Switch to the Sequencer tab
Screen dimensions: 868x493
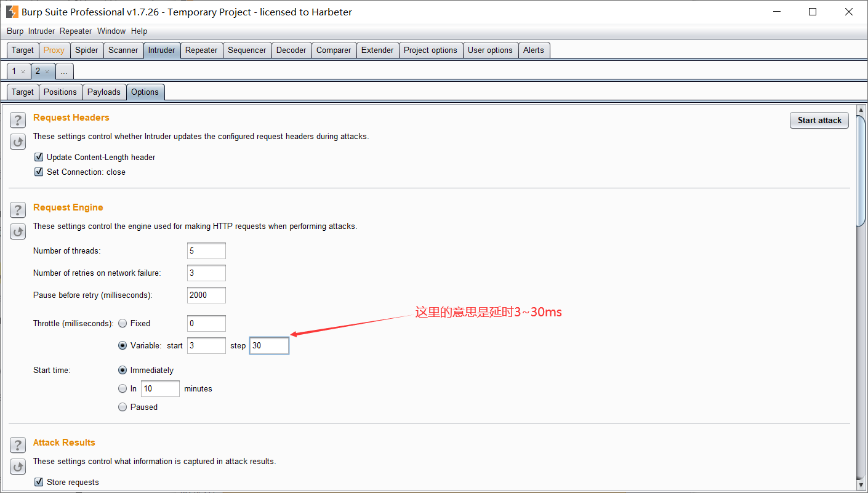(x=247, y=50)
